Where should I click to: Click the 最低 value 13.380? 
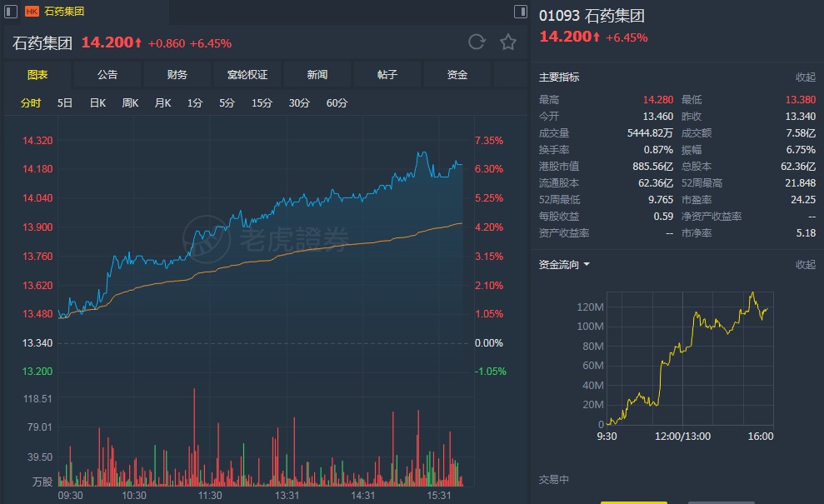[x=801, y=100]
